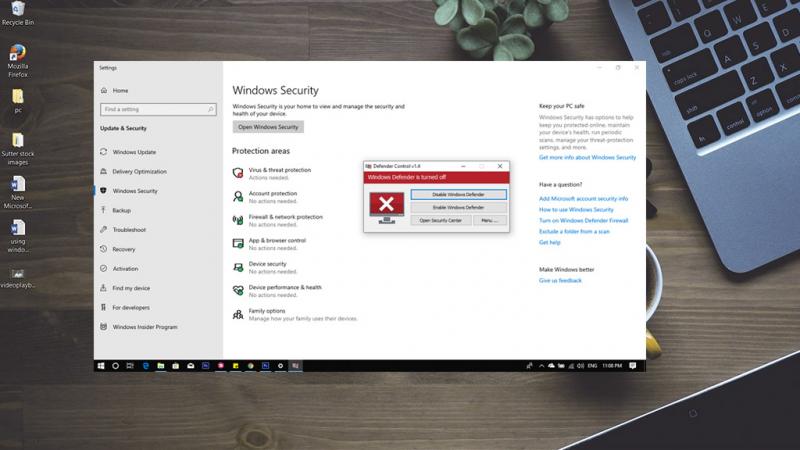Click the Home icon in Settings sidebar

(x=104, y=90)
